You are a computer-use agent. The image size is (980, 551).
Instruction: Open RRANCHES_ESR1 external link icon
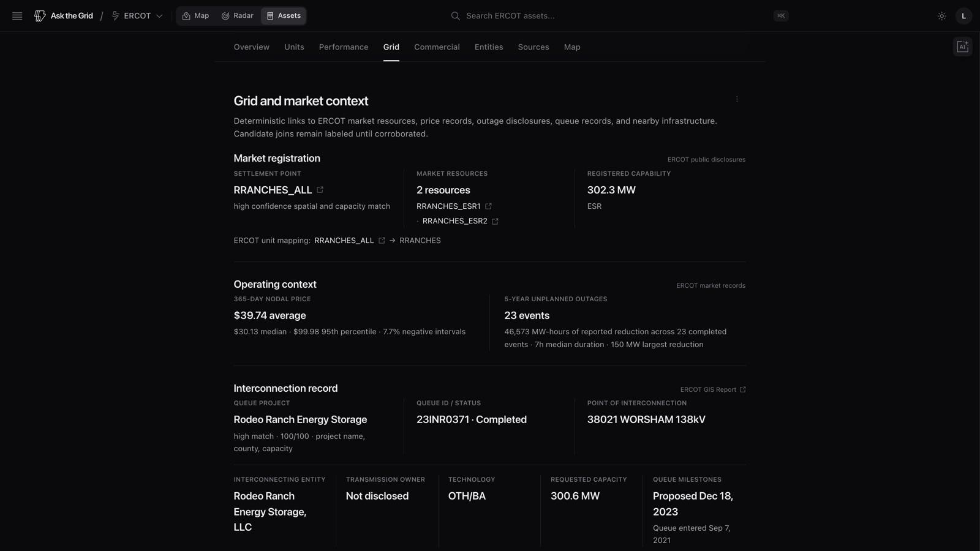(x=488, y=206)
